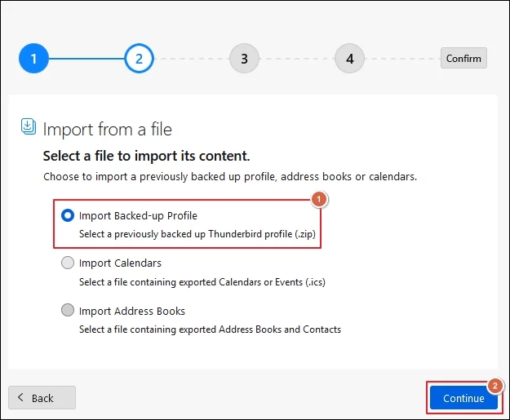The image size is (510, 420).
Task: Jump to step 1 in the wizard
Action: tap(33, 59)
